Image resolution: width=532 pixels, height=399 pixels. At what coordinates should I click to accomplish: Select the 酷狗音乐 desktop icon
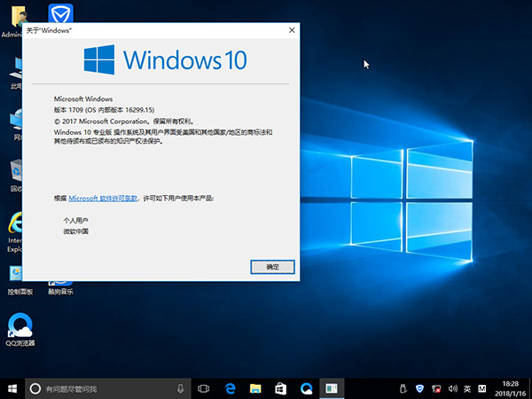[x=60, y=288]
